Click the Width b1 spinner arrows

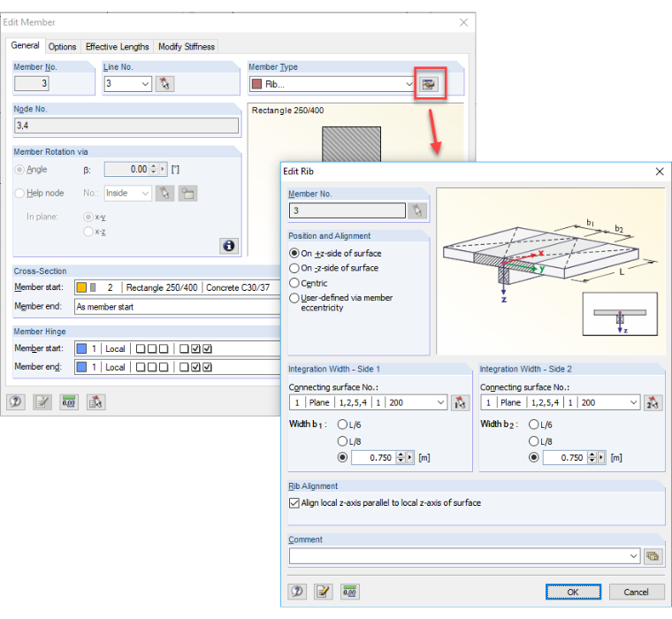coord(401,457)
